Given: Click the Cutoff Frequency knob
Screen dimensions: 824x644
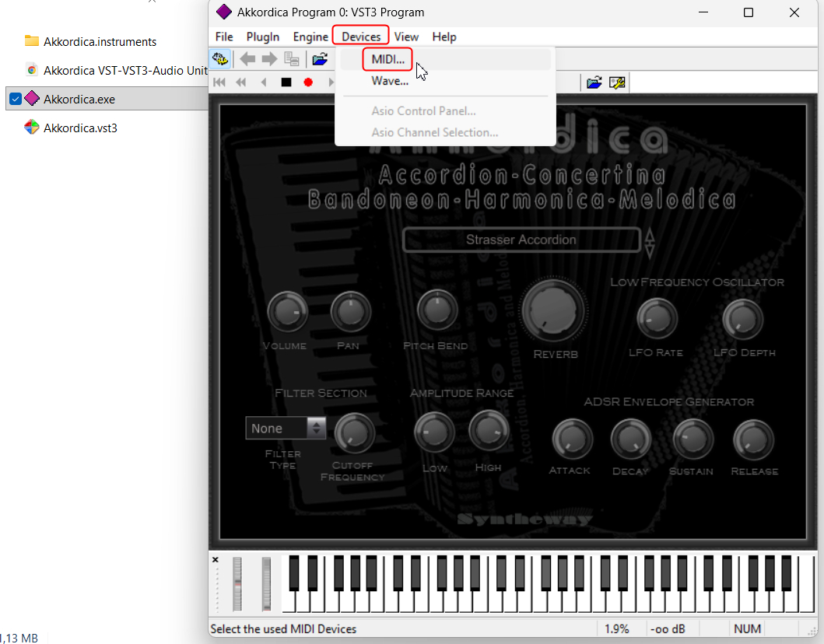Looking at the screenshot, I should (355, 433).
